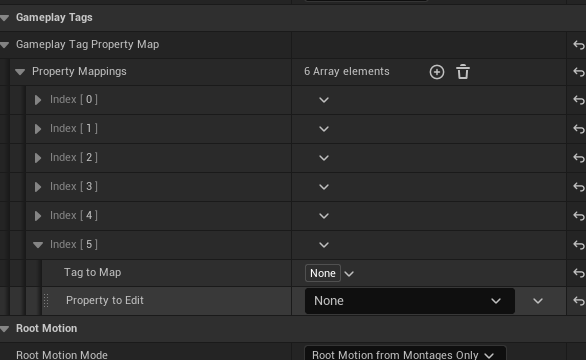586x360 pixels.
Task: Remove all Property Mappings array elements
Action: [463, 72]
